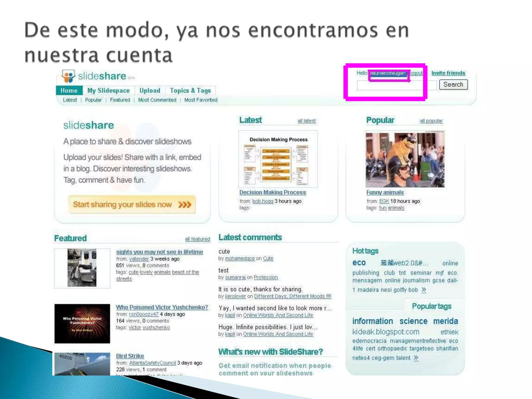Open the Decision Making Process thumbnail

278,159
